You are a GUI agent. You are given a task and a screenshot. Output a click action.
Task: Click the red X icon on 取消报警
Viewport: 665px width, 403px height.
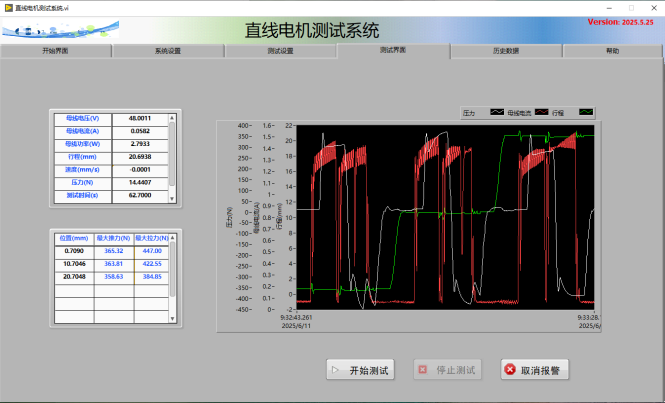(x=510, y=370)
